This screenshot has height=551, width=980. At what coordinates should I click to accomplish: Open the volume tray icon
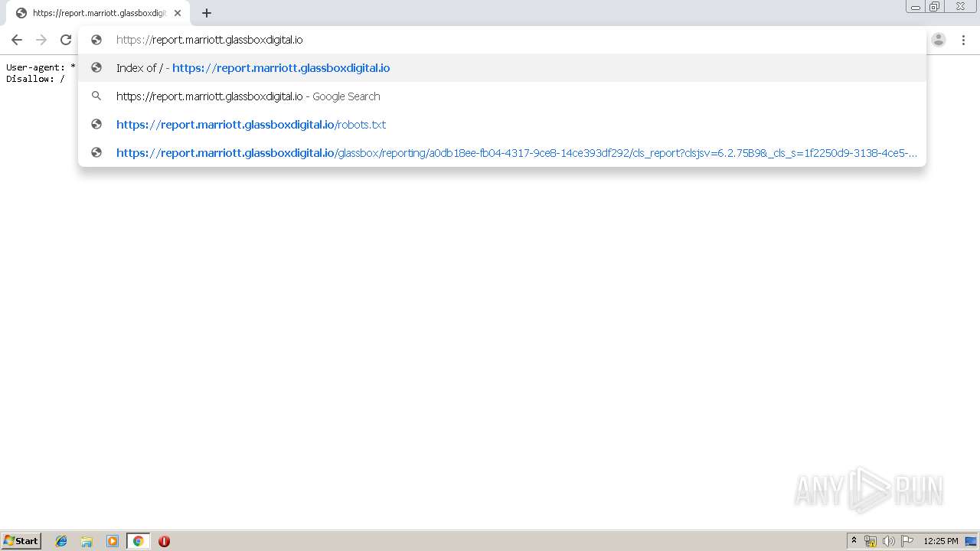(x=888, y=541)
